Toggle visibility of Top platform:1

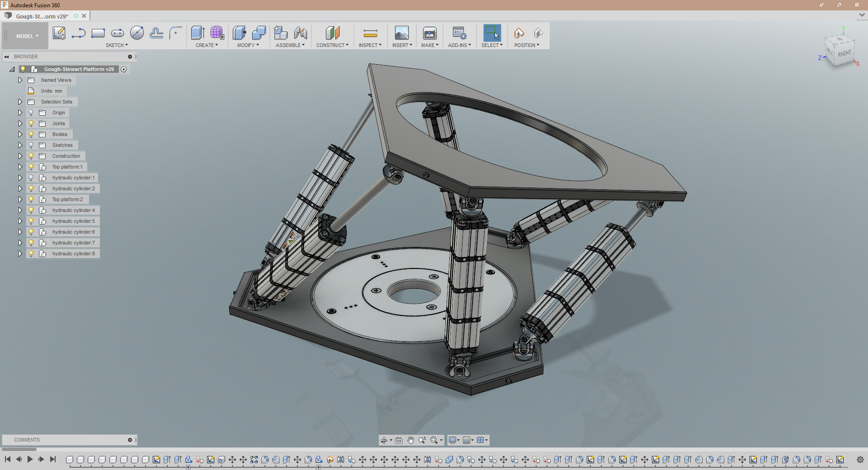coord(31,167)
